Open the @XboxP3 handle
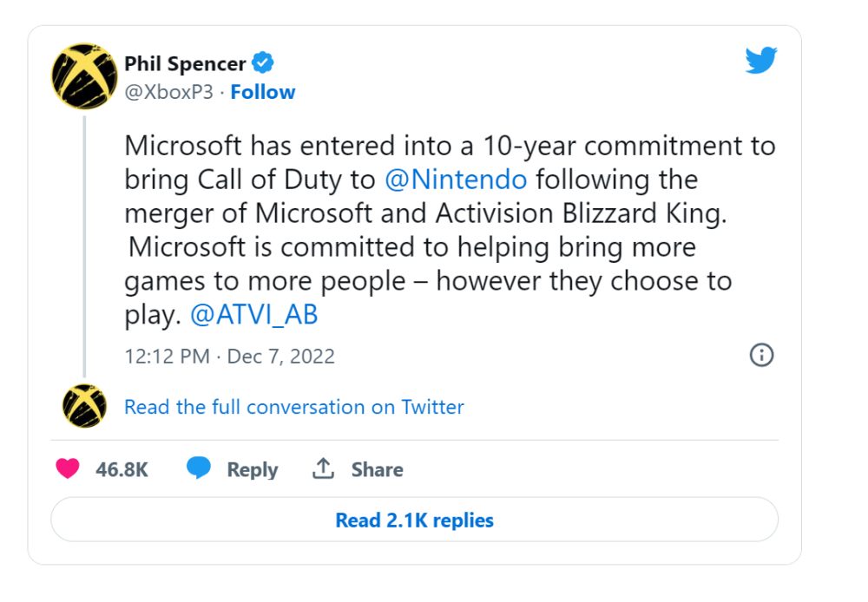The height and width of the screenshot is (602, 868). pyautogui.click(x=168, y=92)
